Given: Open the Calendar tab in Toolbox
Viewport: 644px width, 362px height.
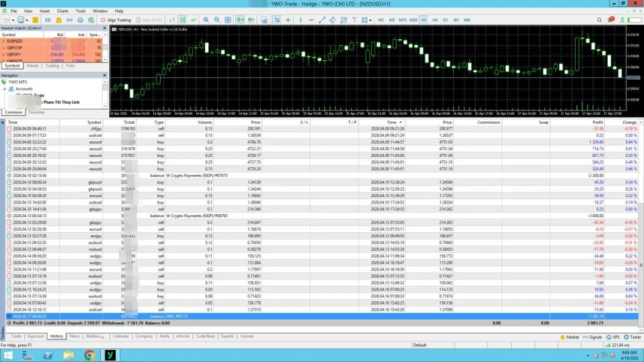Looking at the screenshot, I should click(x=121, y=336).
